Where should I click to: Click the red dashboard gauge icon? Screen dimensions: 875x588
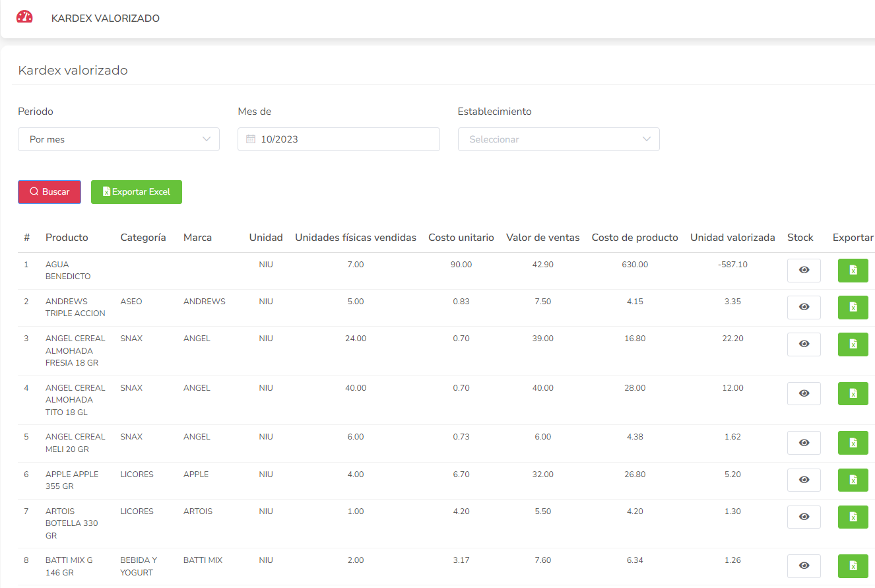pyautogui.click(x=24, y=17)
